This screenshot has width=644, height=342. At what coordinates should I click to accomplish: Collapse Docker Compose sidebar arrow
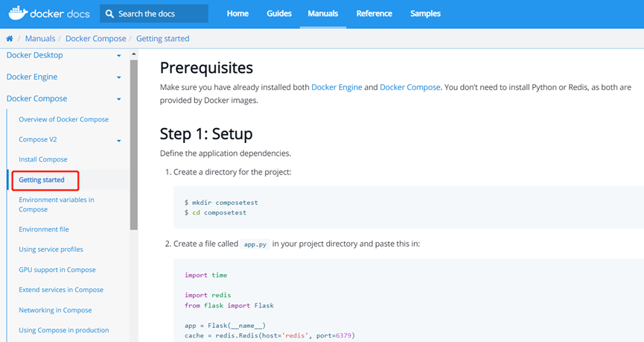click(x=118, y=99)
